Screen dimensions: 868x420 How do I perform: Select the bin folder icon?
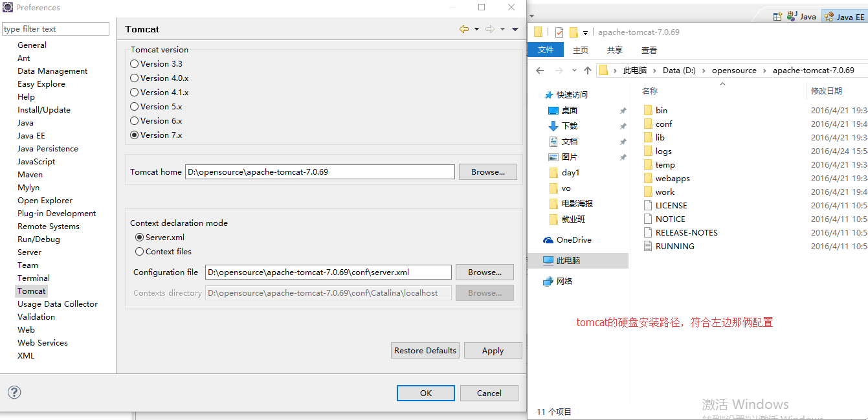click(648, 111)
